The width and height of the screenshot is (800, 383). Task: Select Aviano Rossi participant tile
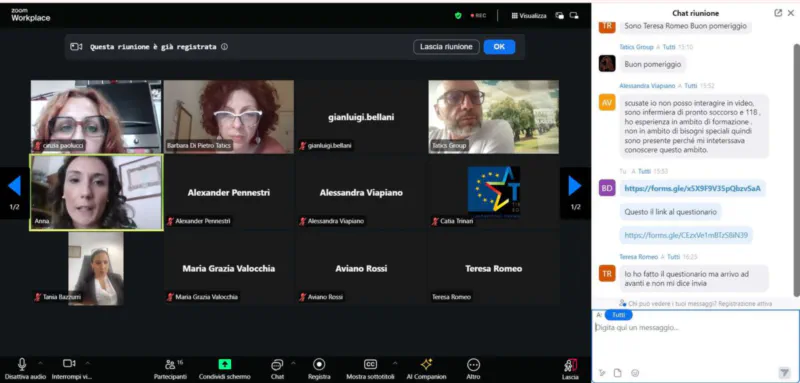[x=361, y=268]
